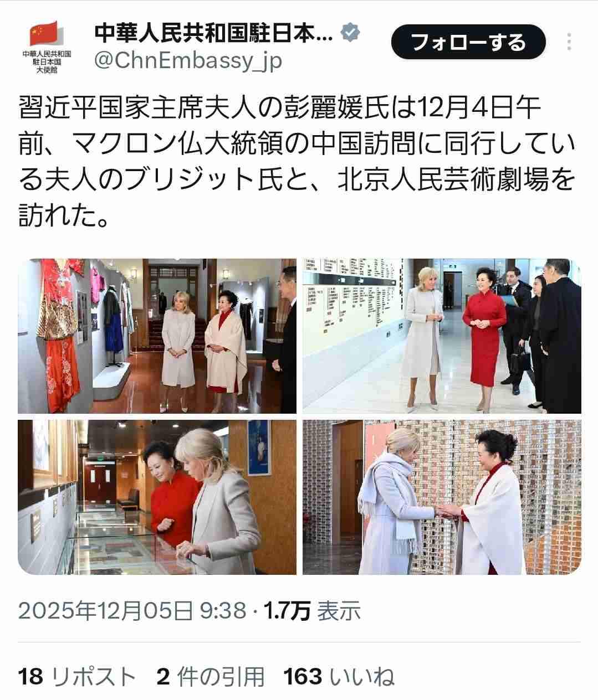Open the account display name 中華人民共和国駐日本

click(x=214, y=33)
